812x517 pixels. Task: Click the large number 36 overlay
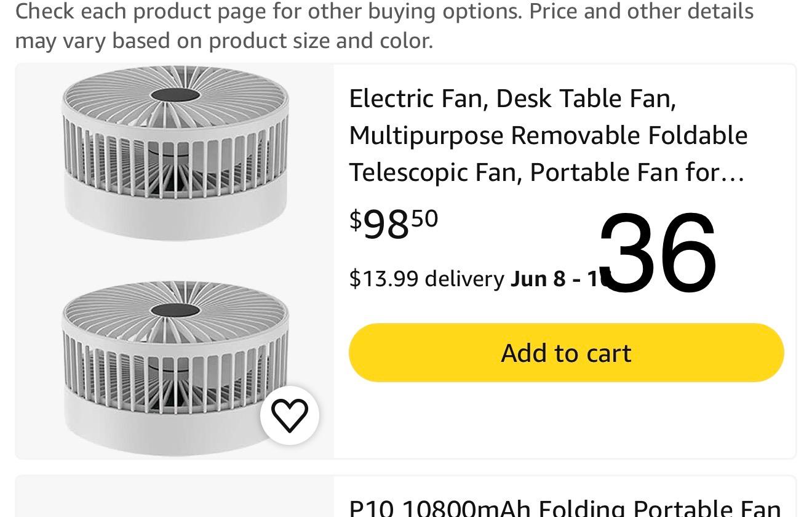[x=657, y=254]
